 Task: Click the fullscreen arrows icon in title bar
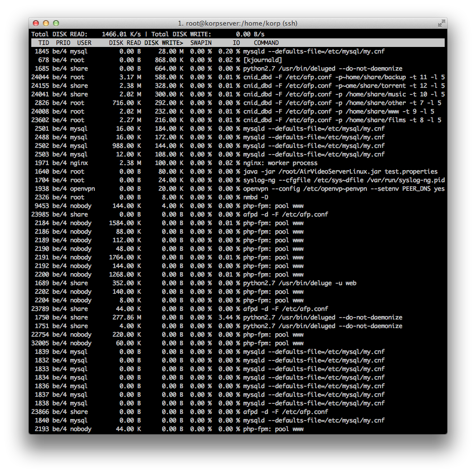(441, 23)
